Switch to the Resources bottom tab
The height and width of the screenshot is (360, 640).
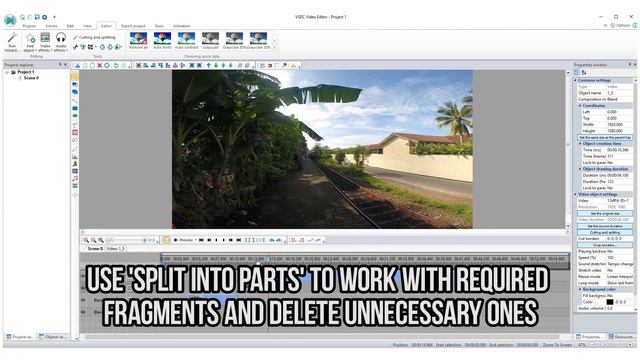(x=622, y=337)
